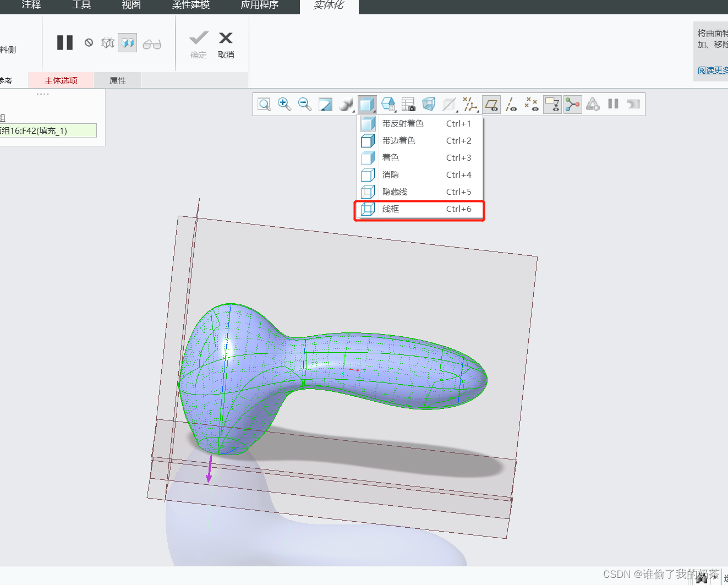Image resolution: width=728 pixels, height=585 pixels.
Task: Switch to the 主体选项 tab
Action: [61, 80]
